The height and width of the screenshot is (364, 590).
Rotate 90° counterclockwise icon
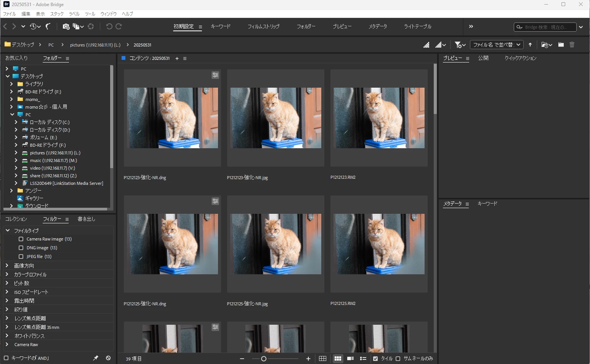point(109,26)
